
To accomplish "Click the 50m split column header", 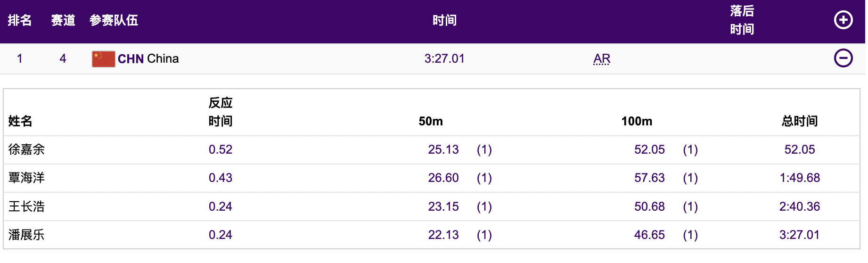I will pos(431,122).
